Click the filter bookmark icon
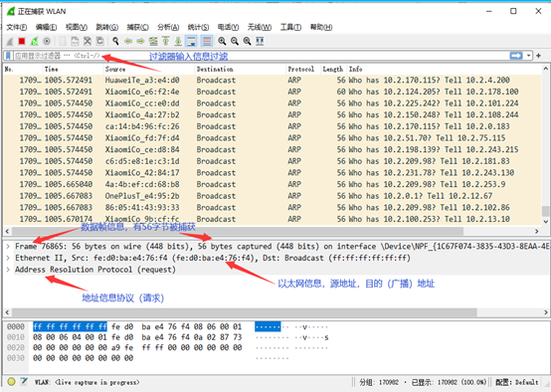The width and height of the screenshot is (551, 392). (x=8, y=56)
